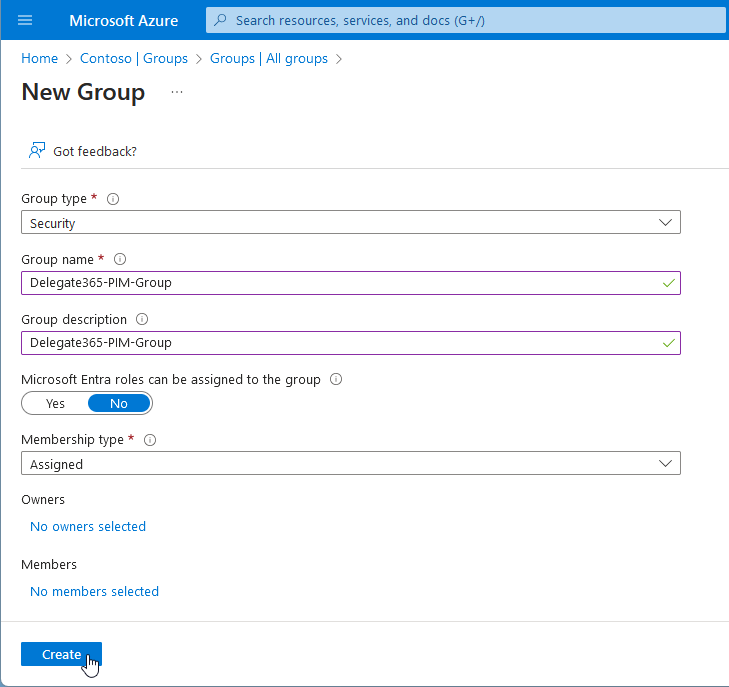Navigate to Groups | All groups breadcrumb

[268, 59]
